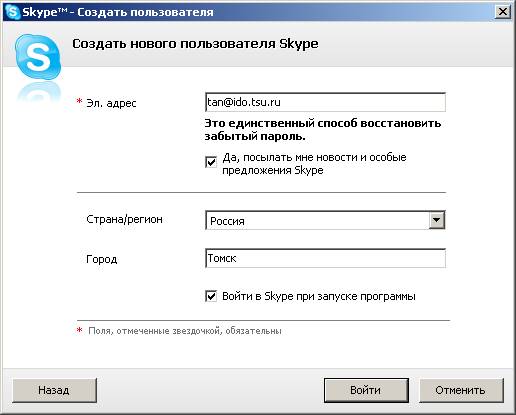This screenshot has height=415, width=516.
Task: Click the 'Эл. адрес' field label
Action: coord(111,103)
